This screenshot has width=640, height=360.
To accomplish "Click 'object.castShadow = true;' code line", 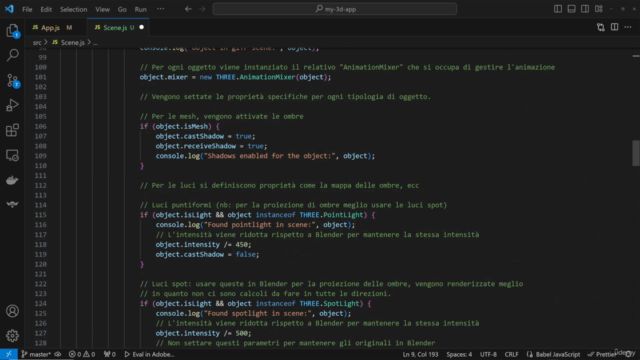I will pos(205,136).
